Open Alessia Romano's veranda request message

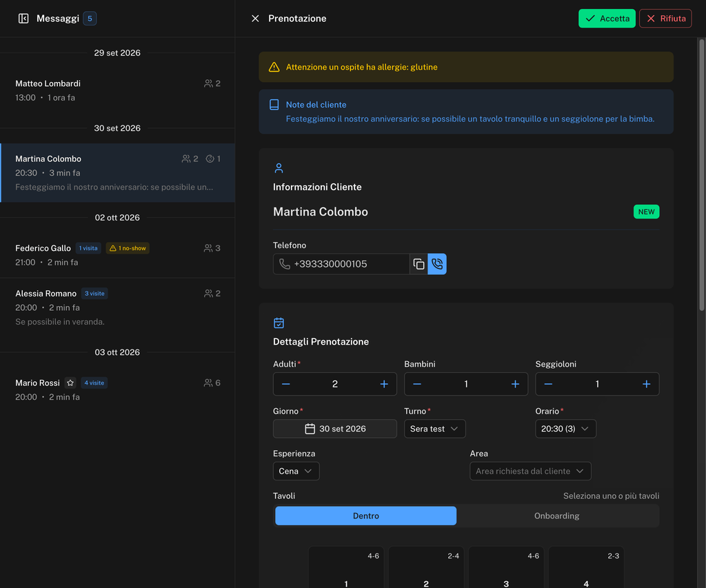coord(117,307)
